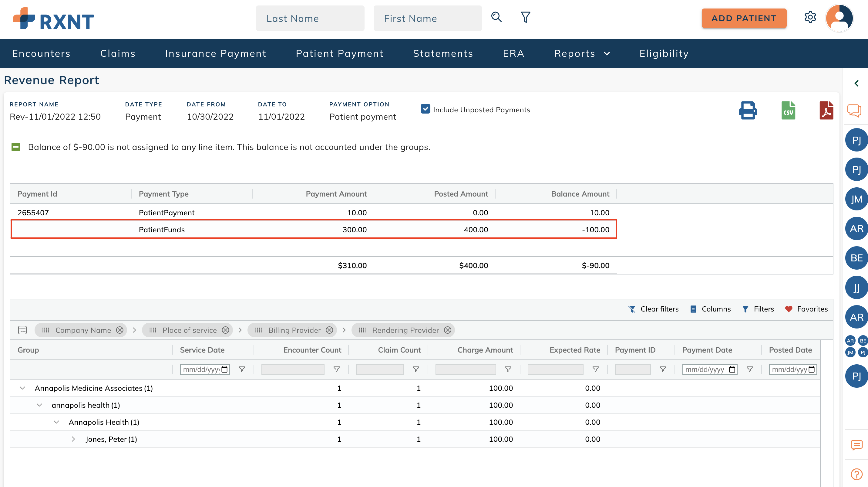Viewport: 868px width, 487px height.
Task: Uncheck Include Unposted Payments checkbox
Action: click(425, 109)
